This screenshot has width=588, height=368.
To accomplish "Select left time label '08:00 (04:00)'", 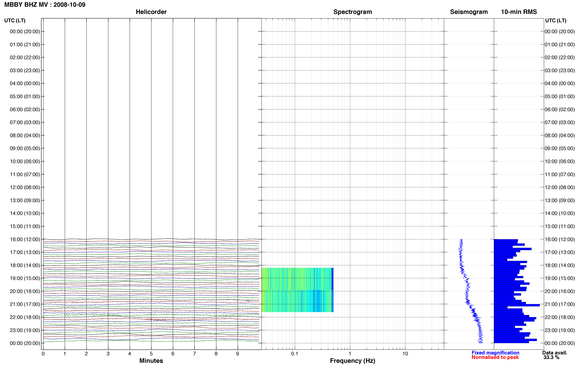I will (x=25, y=135).
